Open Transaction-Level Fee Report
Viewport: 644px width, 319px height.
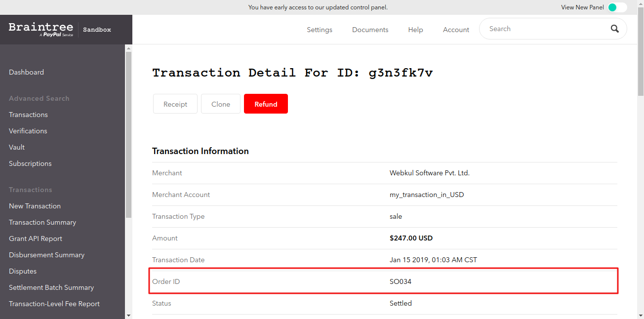click(54, 304)
